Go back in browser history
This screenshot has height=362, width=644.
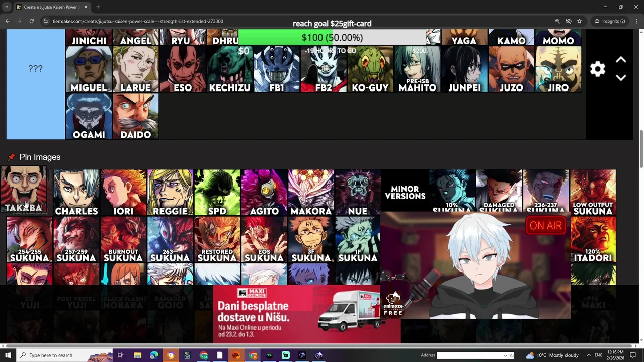coord(7,21)
